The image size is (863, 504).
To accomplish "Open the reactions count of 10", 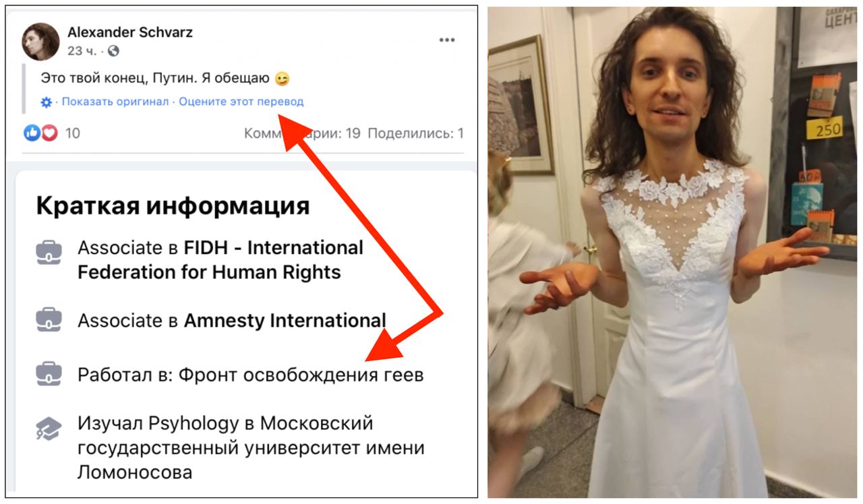I will (x=72, y=133).
